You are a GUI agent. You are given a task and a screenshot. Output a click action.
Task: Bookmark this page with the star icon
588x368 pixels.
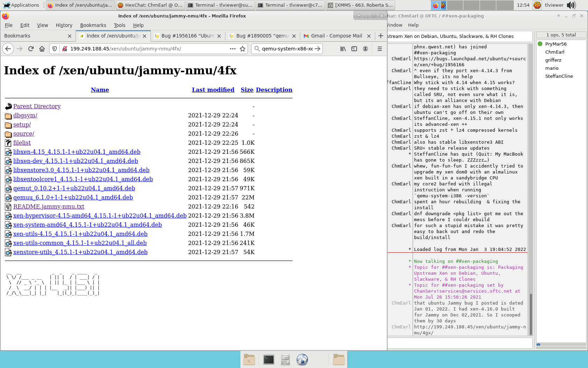243,49
